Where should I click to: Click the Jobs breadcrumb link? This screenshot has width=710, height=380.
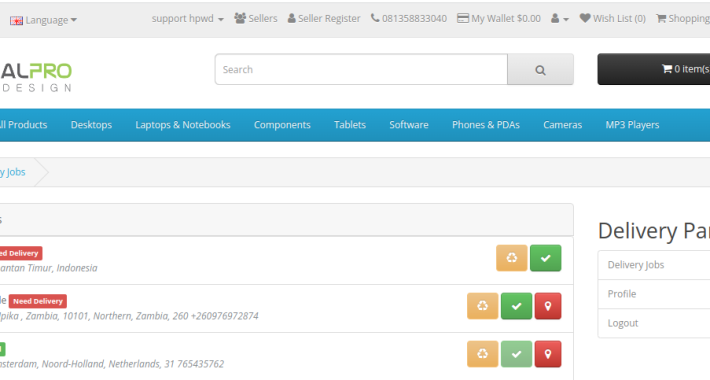13,172
